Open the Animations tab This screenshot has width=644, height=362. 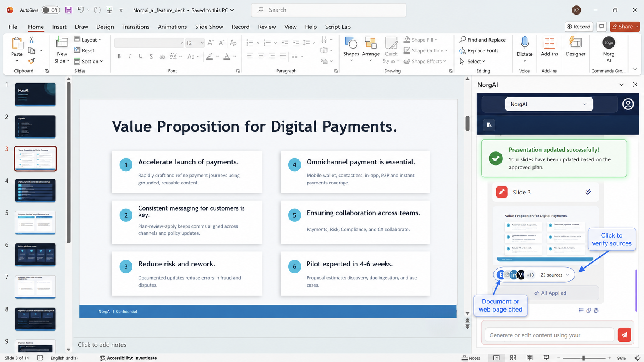[x=172, y=27]
